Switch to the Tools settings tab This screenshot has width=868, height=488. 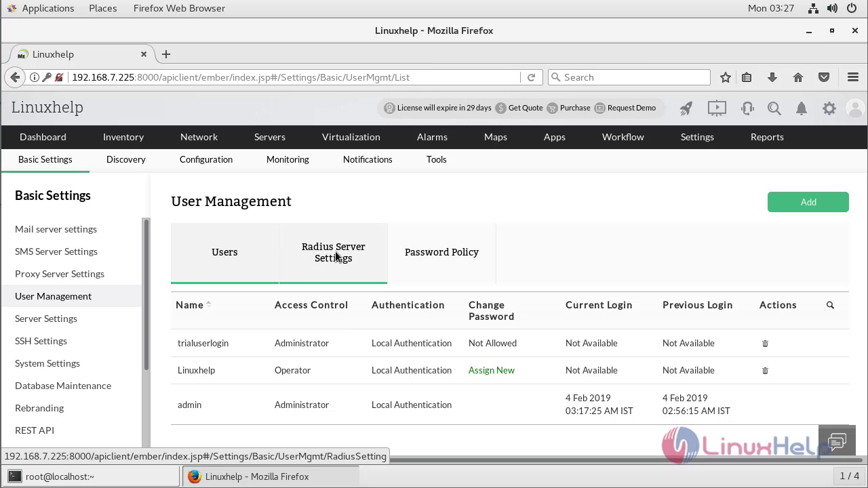pyautogui.click(x=437, y=159)
